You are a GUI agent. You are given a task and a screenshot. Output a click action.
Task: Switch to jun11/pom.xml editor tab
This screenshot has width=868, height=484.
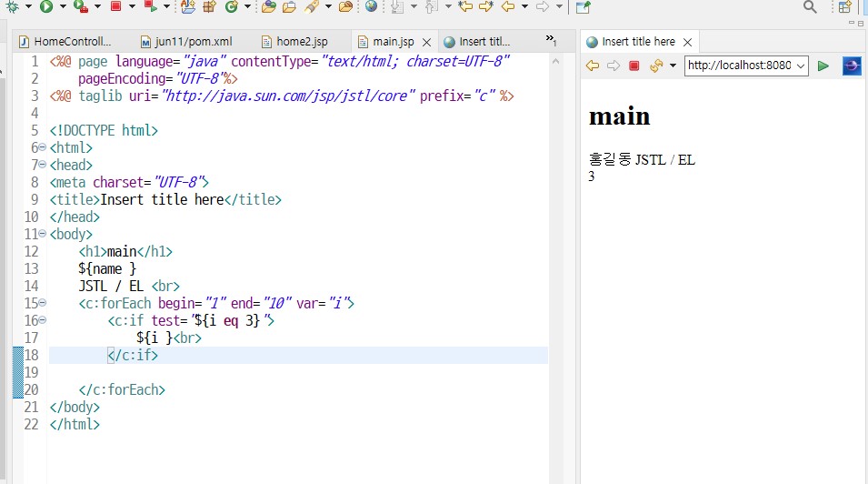click(186, 42)
